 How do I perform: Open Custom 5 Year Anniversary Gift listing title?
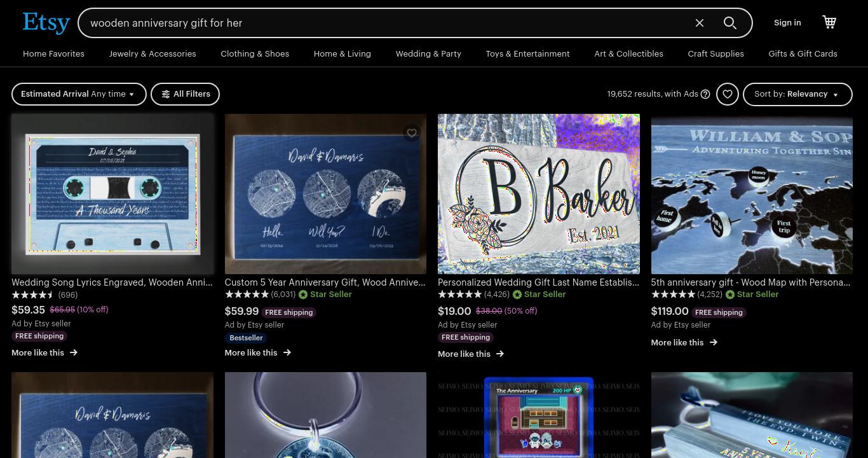(x=325, y=282)
